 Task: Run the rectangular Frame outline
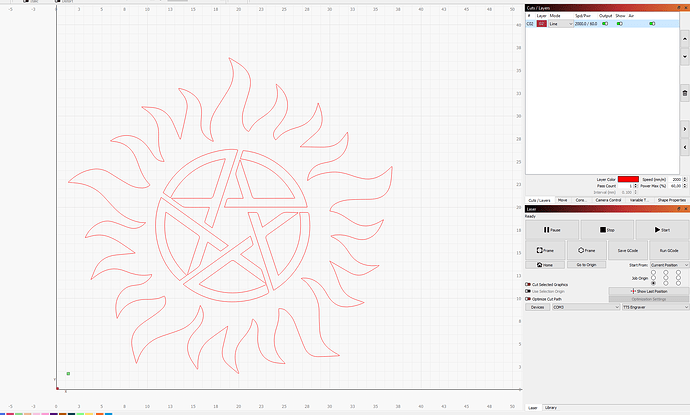click(x=545, y=250)
